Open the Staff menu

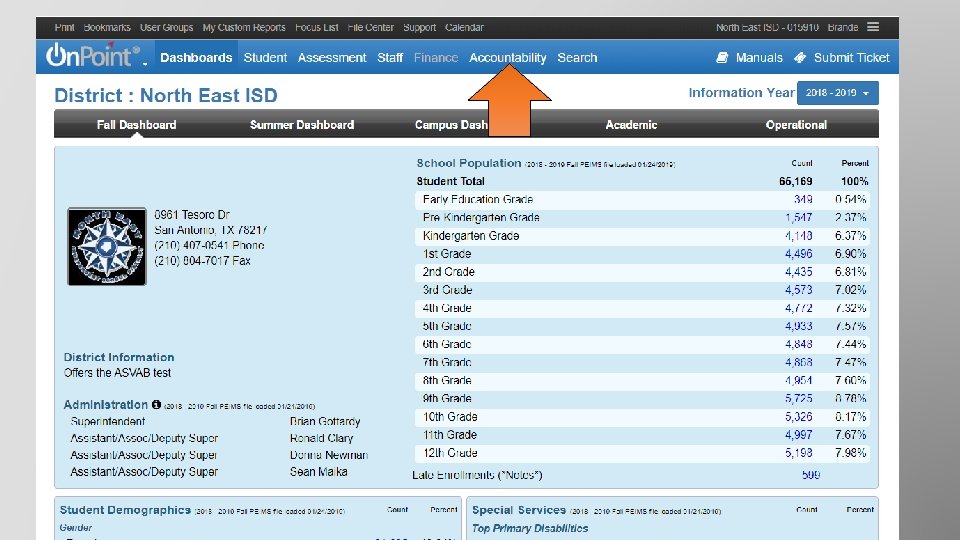pos(390,58)
